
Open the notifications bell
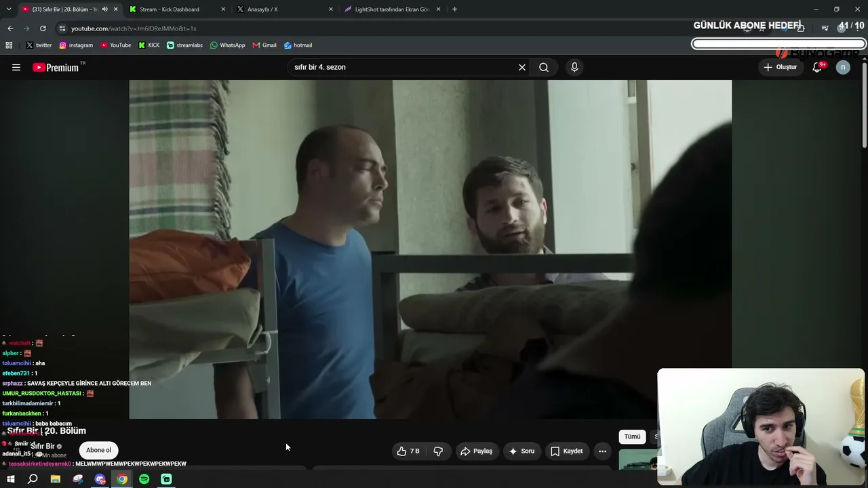pyautogui.click(x=817, y=67)
